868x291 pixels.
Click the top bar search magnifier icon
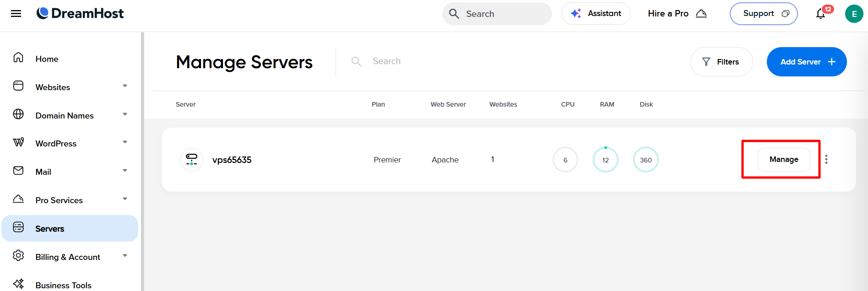454,14
